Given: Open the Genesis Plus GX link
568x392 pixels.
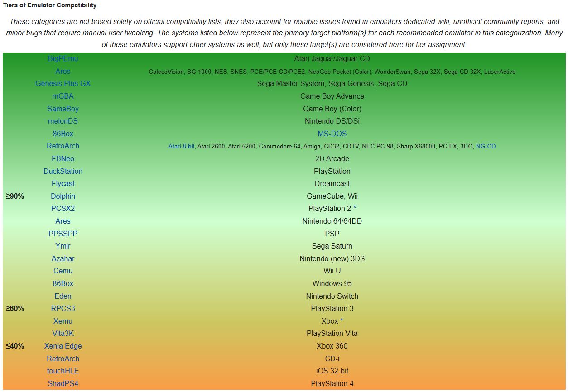Looking at the screenshot, I should tap(63, 84).
